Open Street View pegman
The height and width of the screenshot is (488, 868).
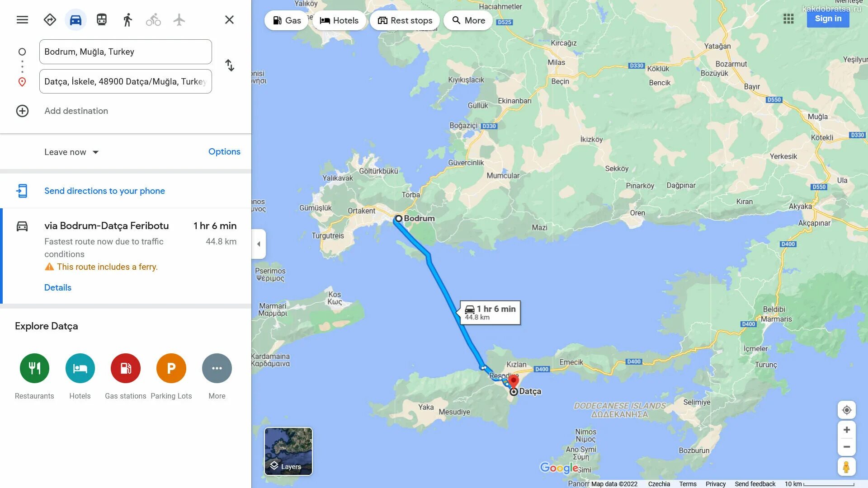pos(847,467)
